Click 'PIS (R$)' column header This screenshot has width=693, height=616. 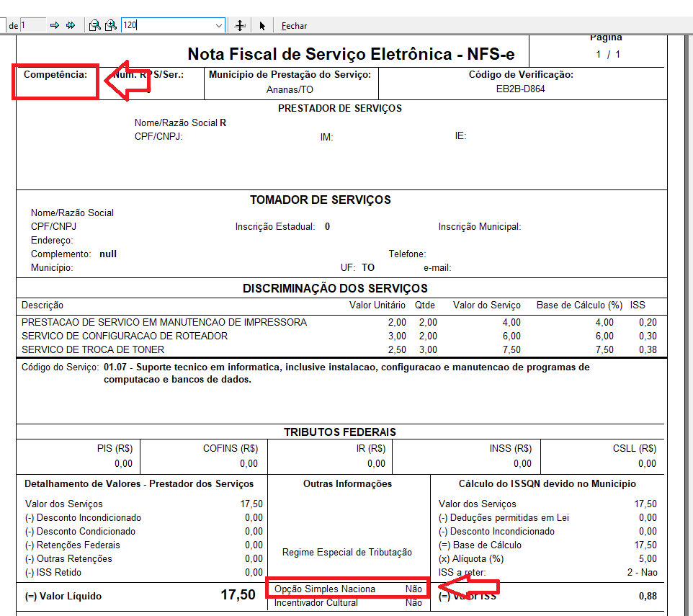(x=115, y=449)
